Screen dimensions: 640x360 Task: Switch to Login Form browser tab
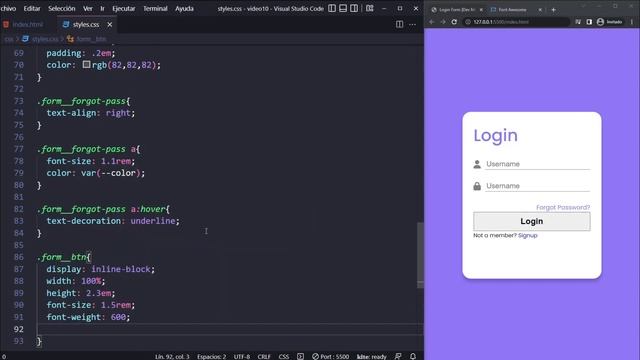[456, 9]
